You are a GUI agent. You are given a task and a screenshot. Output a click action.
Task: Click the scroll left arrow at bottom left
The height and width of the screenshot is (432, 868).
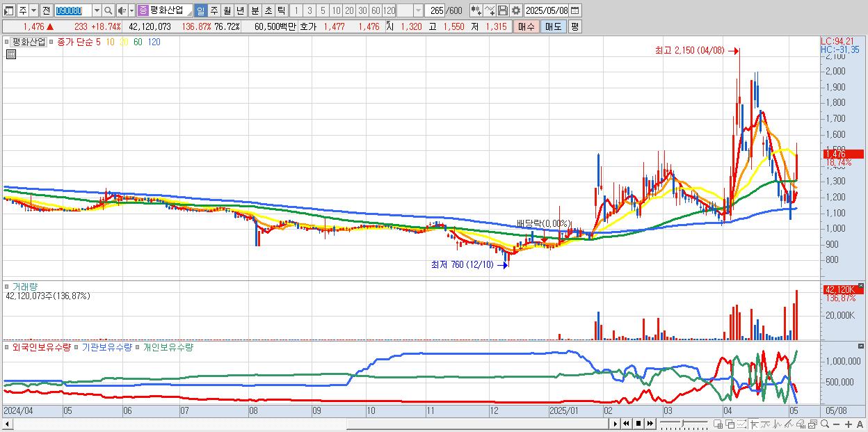click(7, 424)
